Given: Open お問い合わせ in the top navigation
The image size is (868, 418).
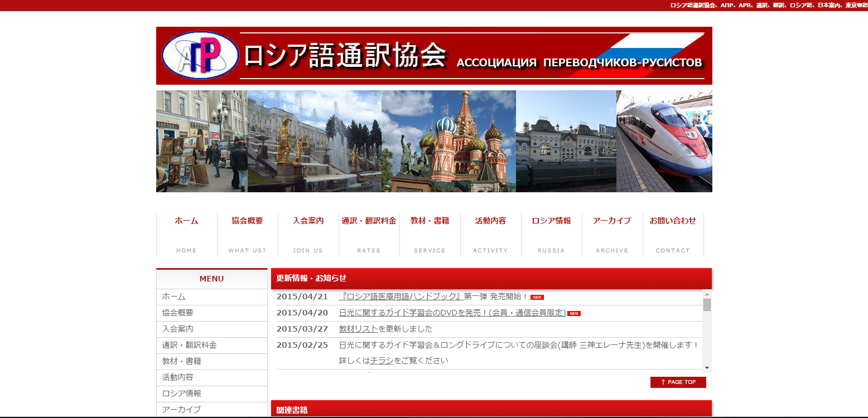Looking at the screenshot, I should point(673,235).
